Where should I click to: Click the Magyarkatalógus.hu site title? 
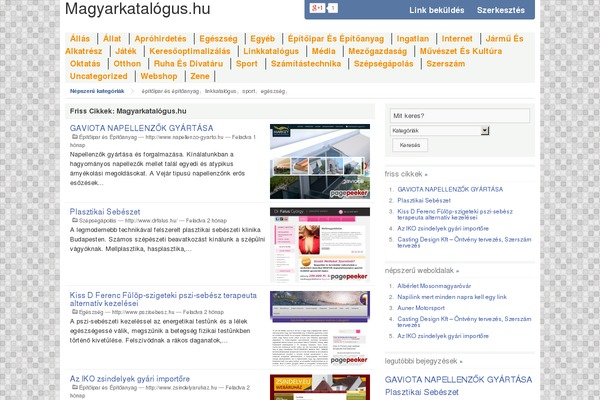coord(137,9)
